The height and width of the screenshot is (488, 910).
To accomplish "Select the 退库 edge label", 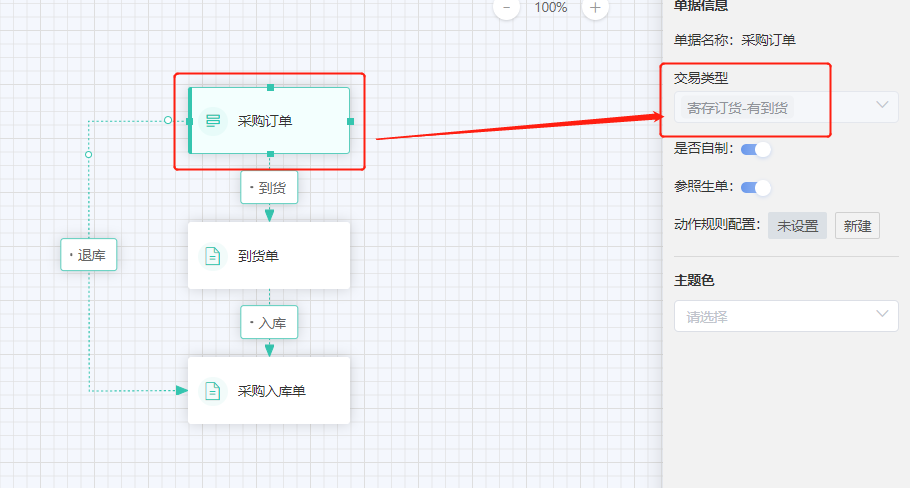I will click(89, 255).
